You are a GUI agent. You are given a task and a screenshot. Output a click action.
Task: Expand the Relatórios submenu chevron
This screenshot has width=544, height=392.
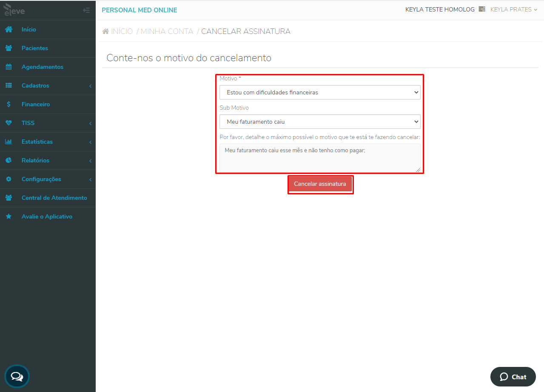[x=90, y=161]
